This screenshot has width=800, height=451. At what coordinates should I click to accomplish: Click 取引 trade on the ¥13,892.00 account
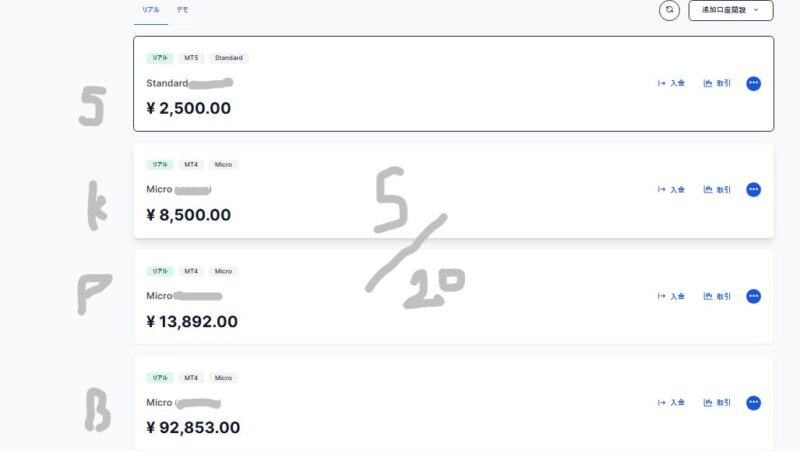717,296
